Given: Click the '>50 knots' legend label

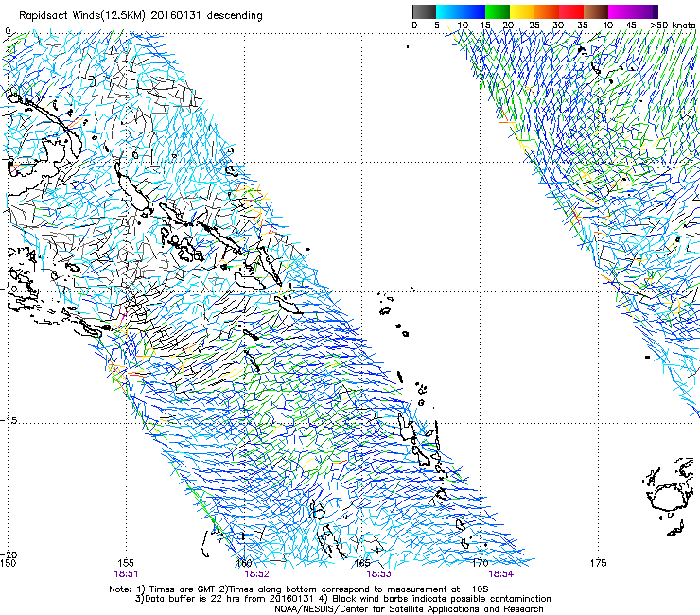Looking at the screenshot, I should pyautogui.click(x=673, y=26).
